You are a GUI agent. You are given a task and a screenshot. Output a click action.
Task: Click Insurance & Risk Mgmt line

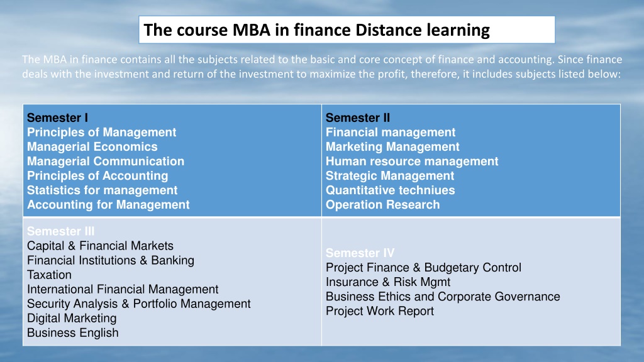pos(388,282)
